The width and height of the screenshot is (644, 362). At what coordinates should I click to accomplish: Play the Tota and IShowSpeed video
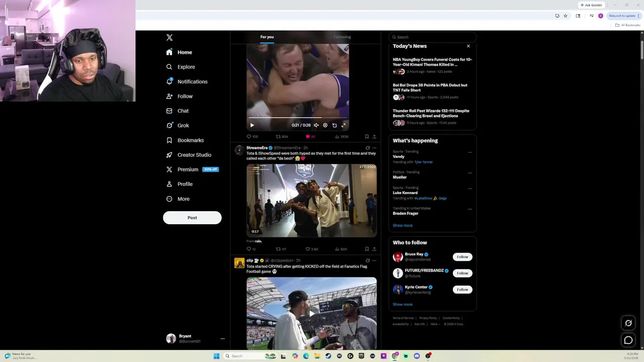point(311,201)
